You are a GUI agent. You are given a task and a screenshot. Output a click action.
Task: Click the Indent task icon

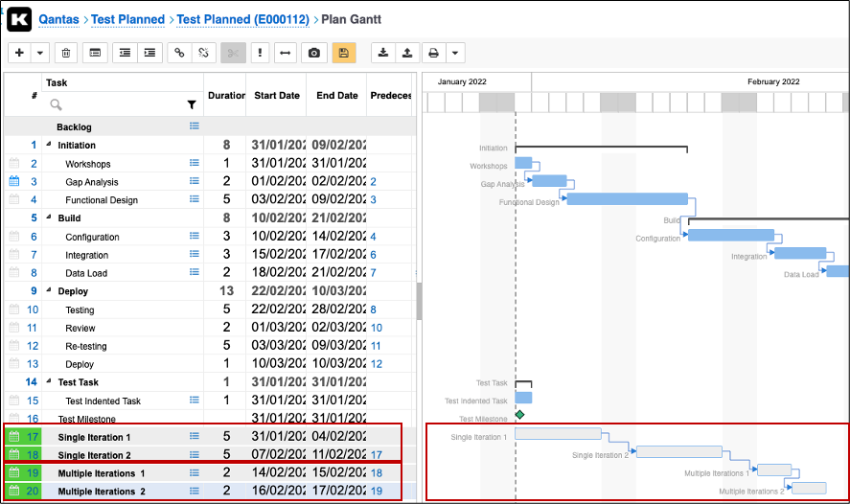coord(150,53)
